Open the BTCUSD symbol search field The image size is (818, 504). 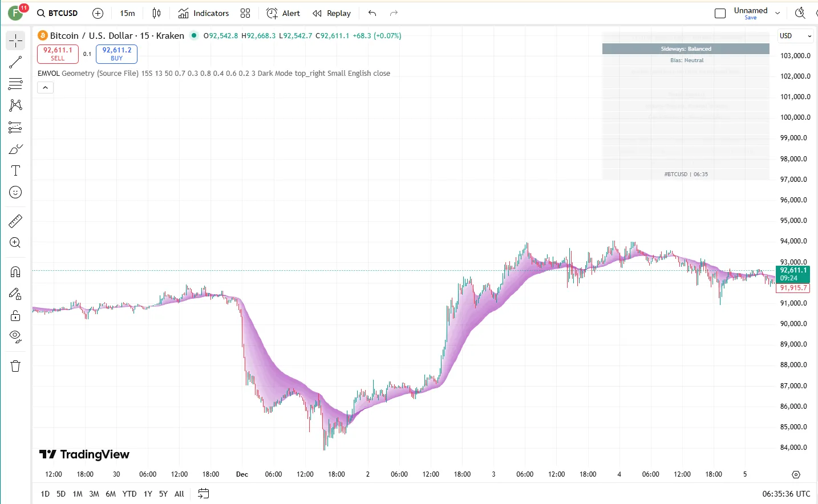coord(58,13)
